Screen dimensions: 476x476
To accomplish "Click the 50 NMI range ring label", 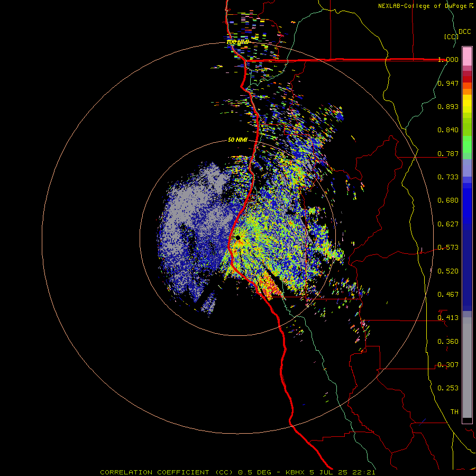I will tap(237, 140).
